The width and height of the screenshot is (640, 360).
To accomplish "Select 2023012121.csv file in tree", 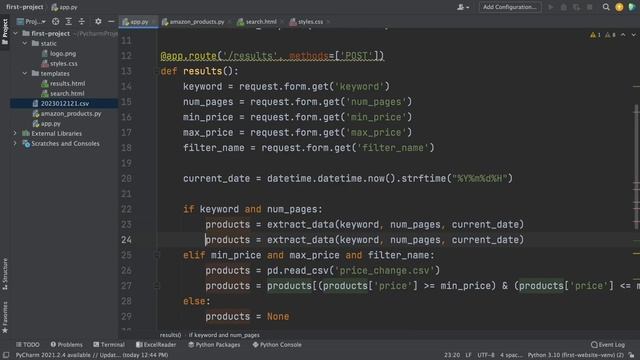I will pos(64,104).
